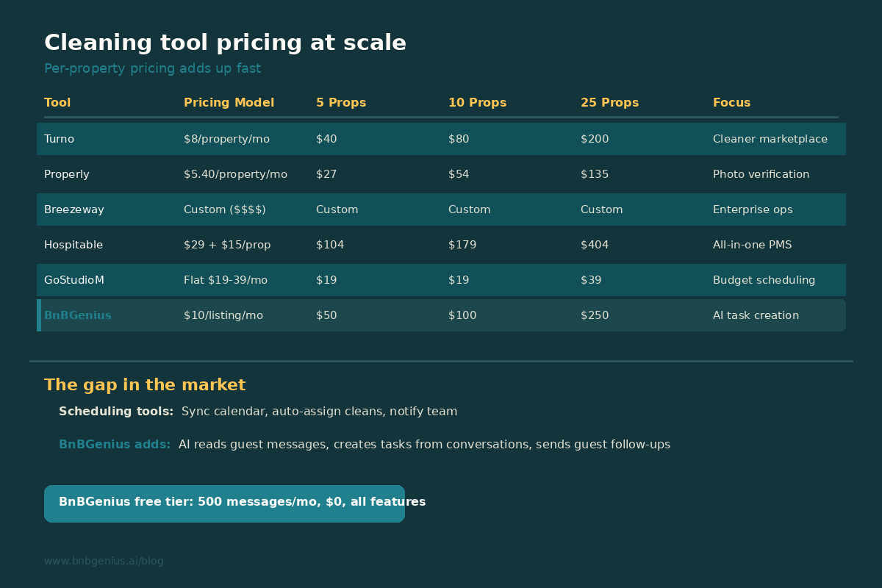Click the 'All-in-one PMS' focus cell
The image size is (882, 588).
point(752,245)
